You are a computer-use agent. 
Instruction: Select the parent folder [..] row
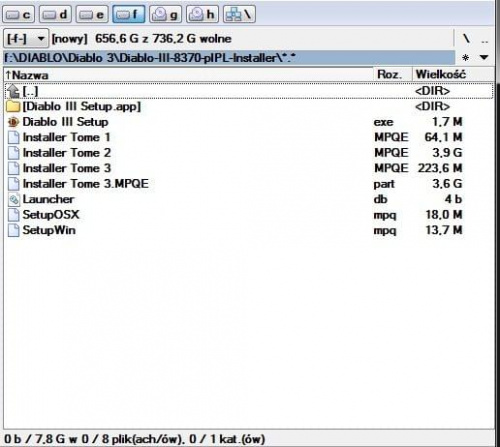tap(249, 91)
